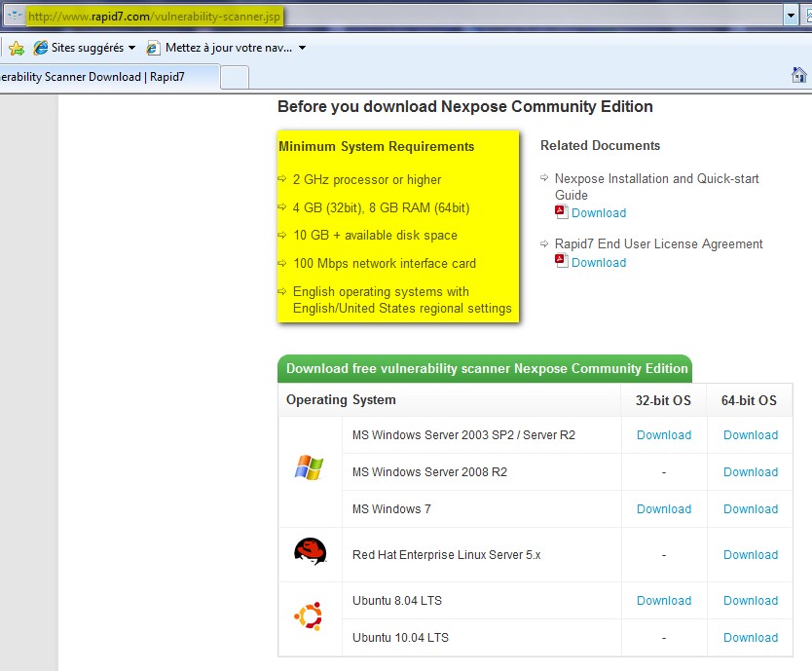Click the Windows logo icon in the table
Image resolution: width=812 pixels, height=671 pixels.
pos(309,467)
